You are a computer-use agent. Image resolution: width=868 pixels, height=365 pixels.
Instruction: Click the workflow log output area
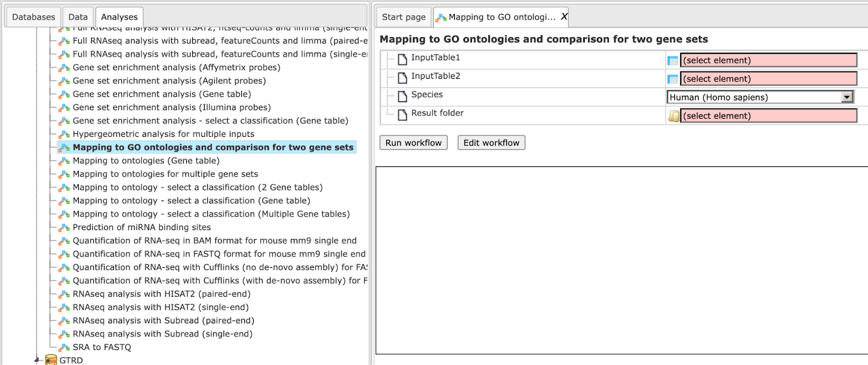click(x=622, y=260)
